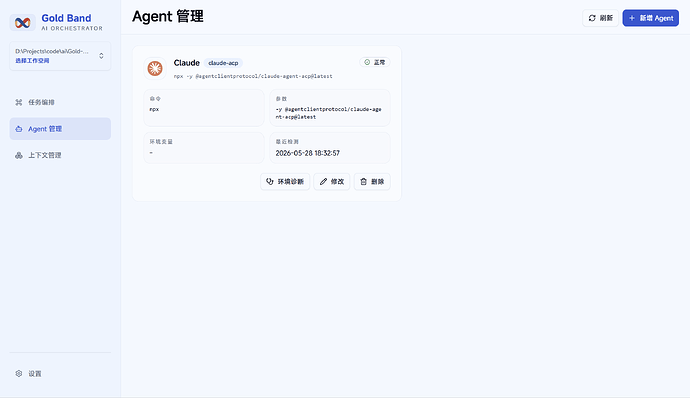Click the 新增 Agent button

(650, 18)
